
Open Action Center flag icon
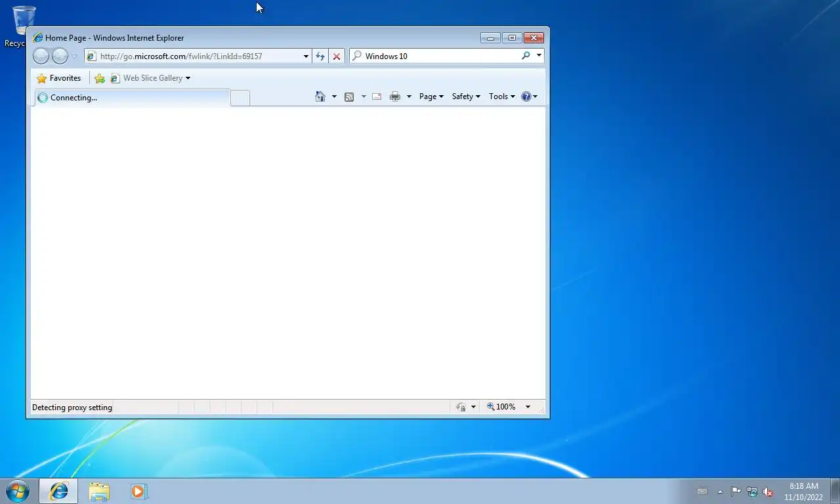point(736,492)
